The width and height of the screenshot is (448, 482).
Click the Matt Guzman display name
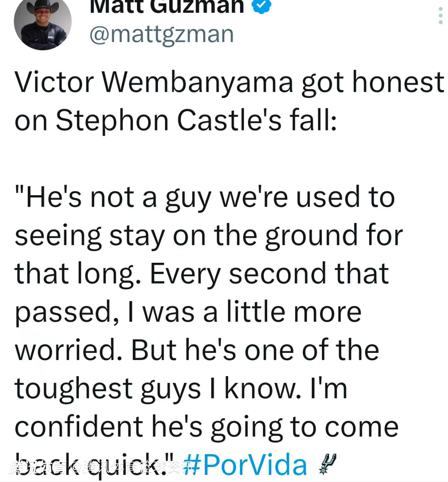point(167,6)
